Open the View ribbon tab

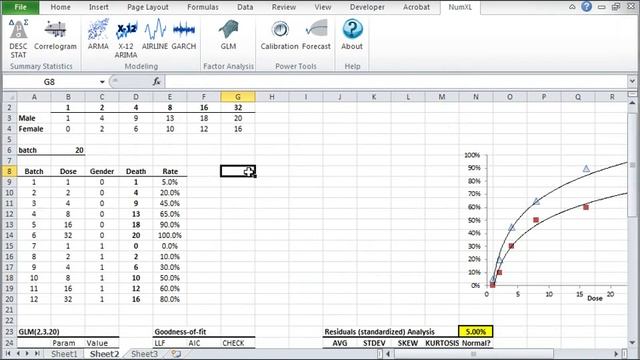click(322, 7)
